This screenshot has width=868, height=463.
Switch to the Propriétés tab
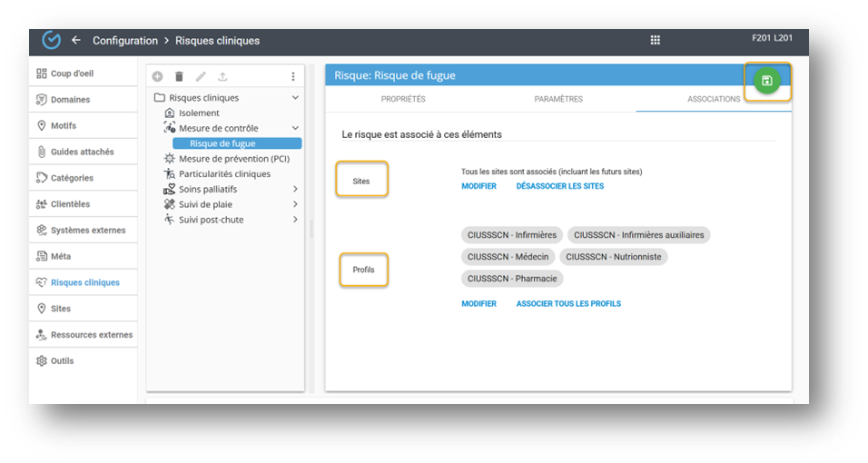[x=403, y=99]
